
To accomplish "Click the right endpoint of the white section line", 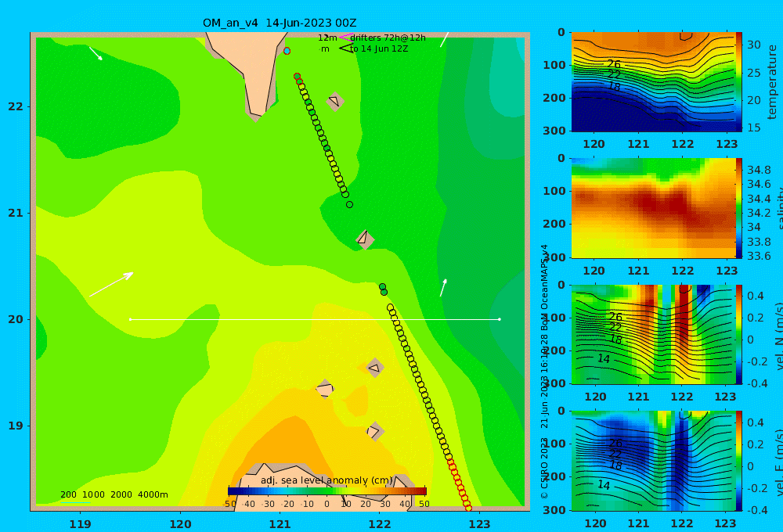I will (x=500, y=319).
